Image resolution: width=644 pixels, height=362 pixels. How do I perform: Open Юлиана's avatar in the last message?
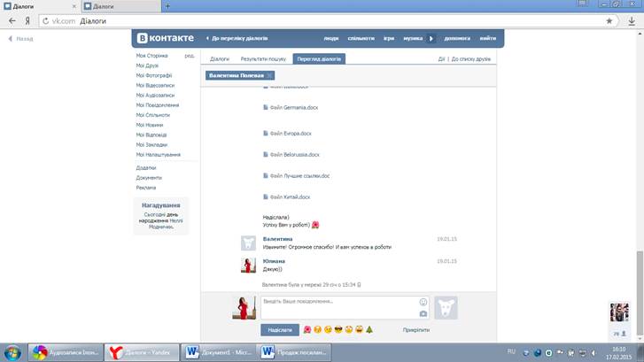pyautogui.click(x=248, y=266)
